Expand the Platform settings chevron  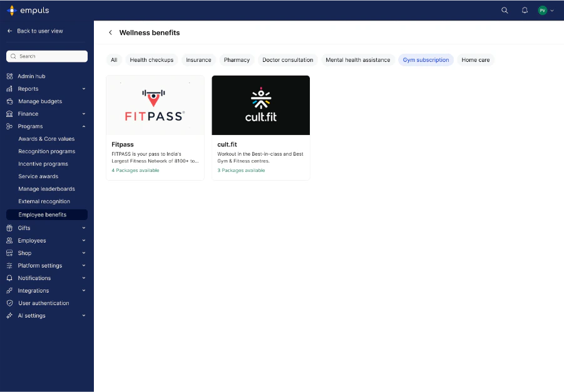click(x=84, y=266)
